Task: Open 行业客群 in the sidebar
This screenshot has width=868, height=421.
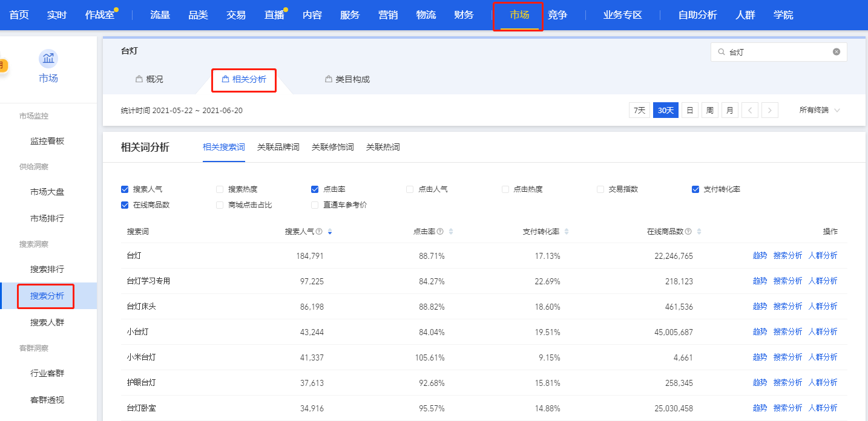Action: [x=47, y=373]
